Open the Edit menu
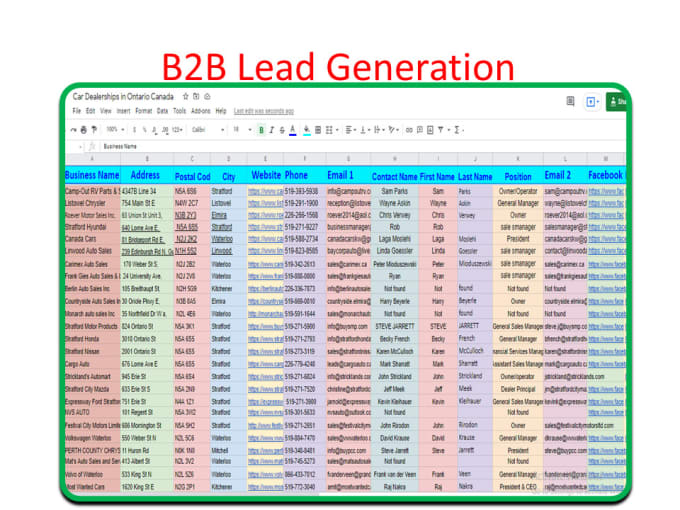 click(x=90, y=111)
